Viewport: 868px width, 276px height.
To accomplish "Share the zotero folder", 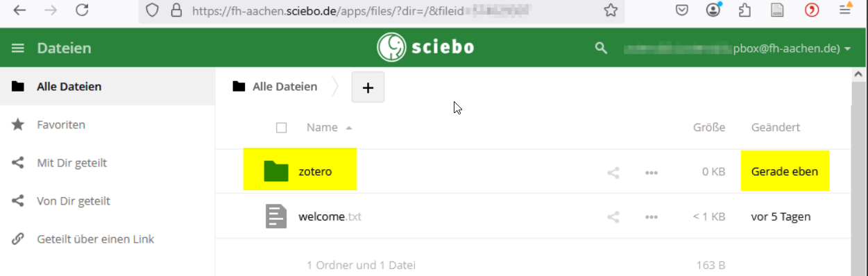I will tap(613, 173).
